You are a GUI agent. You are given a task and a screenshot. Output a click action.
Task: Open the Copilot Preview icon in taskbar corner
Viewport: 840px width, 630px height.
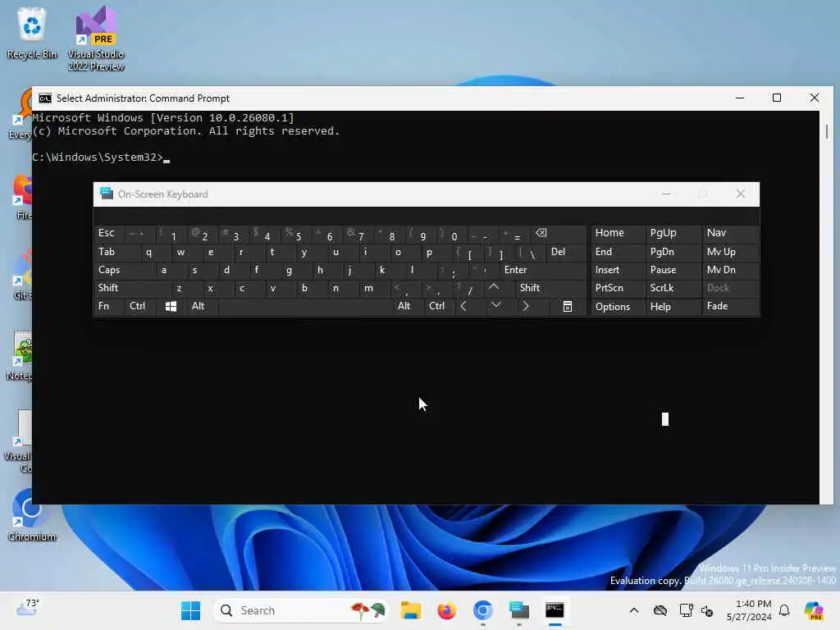(x=814, y=610)
